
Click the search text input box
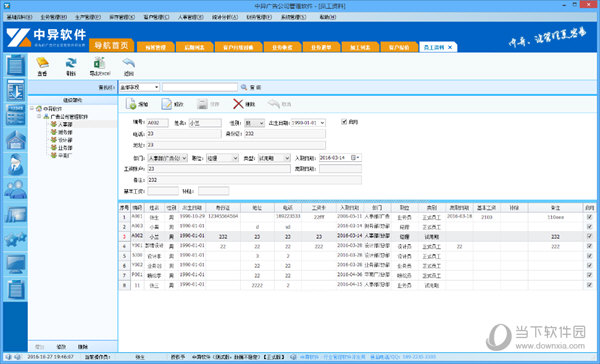(200, 87)
